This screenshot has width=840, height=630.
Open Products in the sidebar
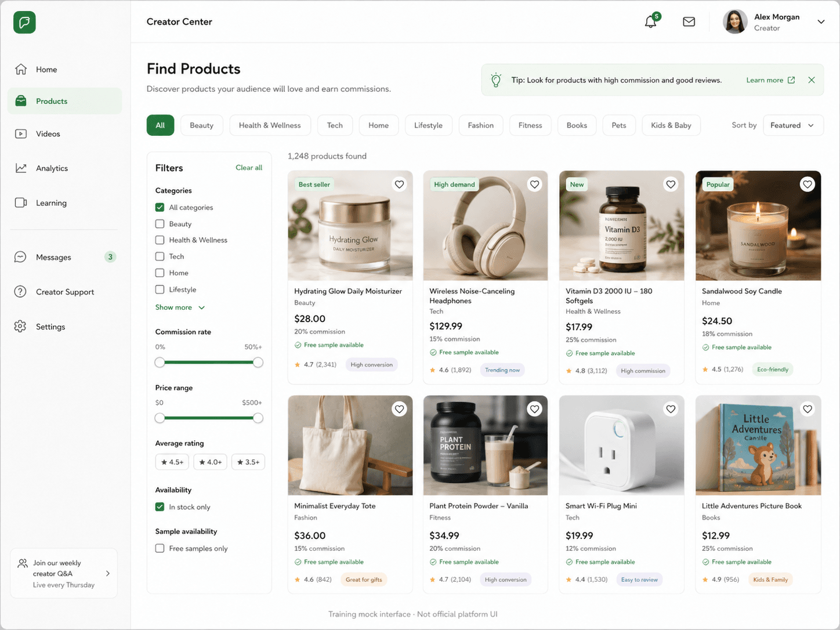(64, 101)
